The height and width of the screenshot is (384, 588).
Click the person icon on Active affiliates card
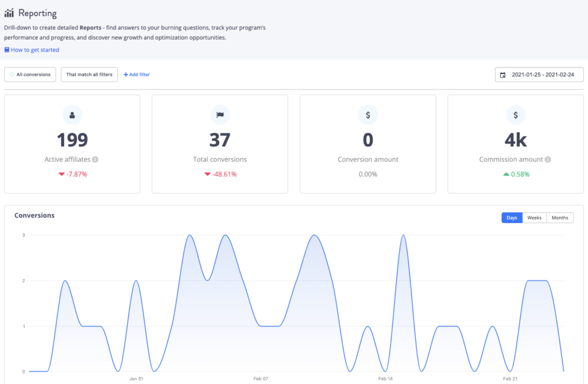72,115
